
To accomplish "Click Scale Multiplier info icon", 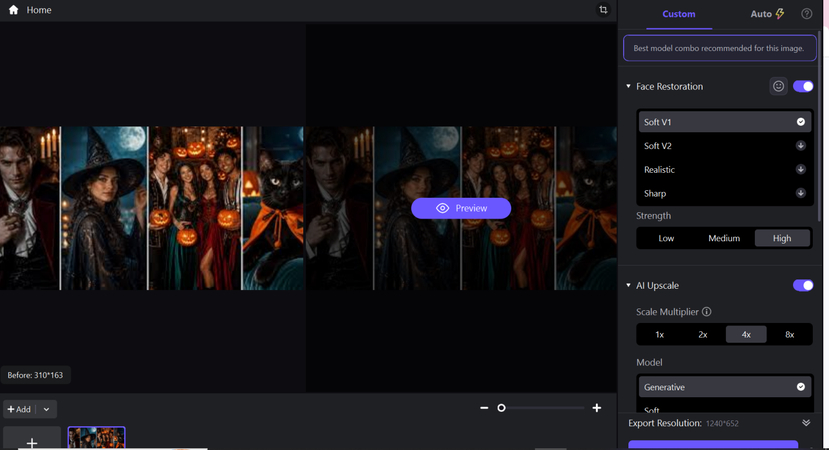I will pos(706,311).
